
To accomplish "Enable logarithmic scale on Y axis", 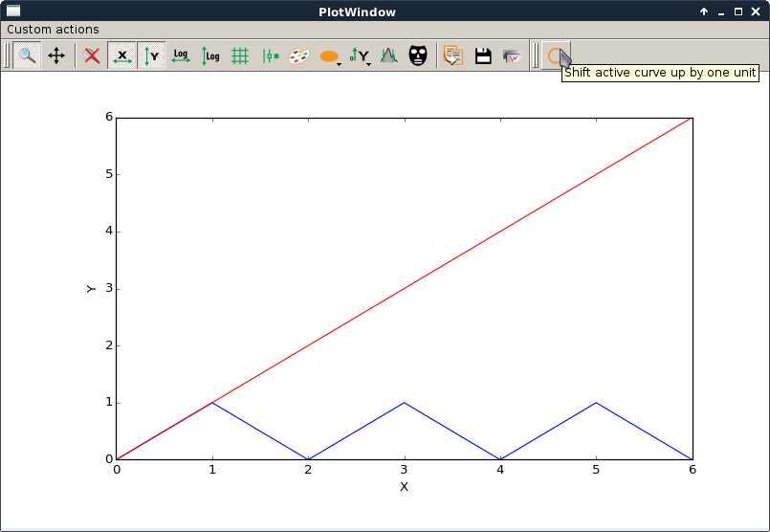I will [210, 55].
